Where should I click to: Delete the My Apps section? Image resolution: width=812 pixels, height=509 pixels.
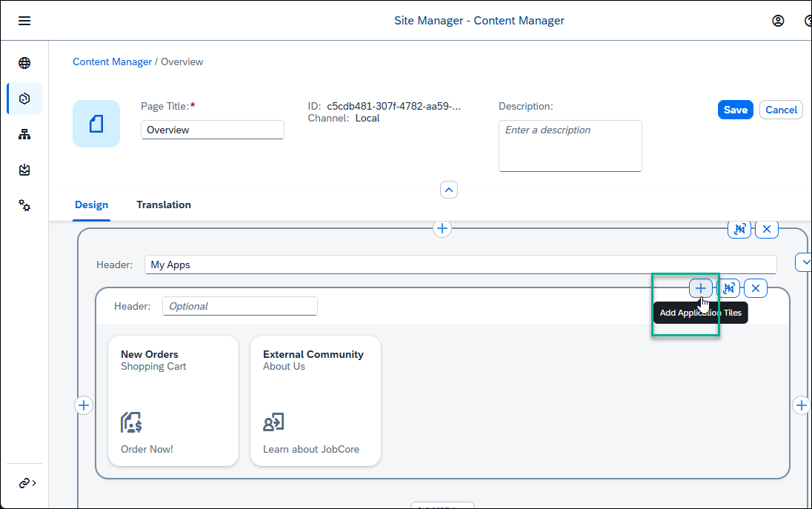tap(767, 229)
